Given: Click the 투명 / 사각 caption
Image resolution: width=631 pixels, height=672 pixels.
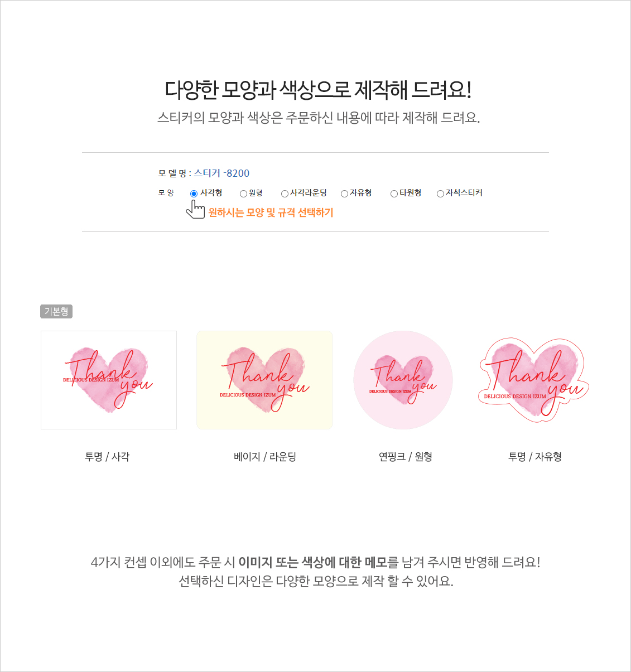Looking at the screenshot, I should pos(107,457).
